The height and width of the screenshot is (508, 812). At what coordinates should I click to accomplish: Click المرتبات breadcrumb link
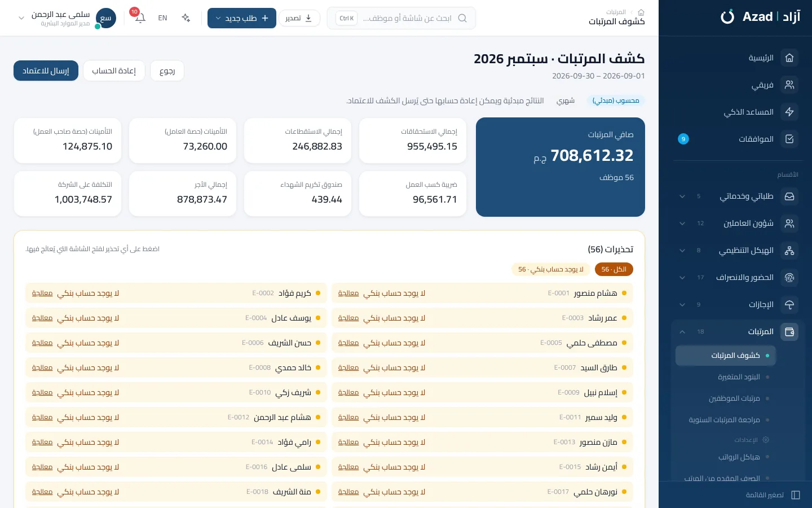tap(616, 12)
